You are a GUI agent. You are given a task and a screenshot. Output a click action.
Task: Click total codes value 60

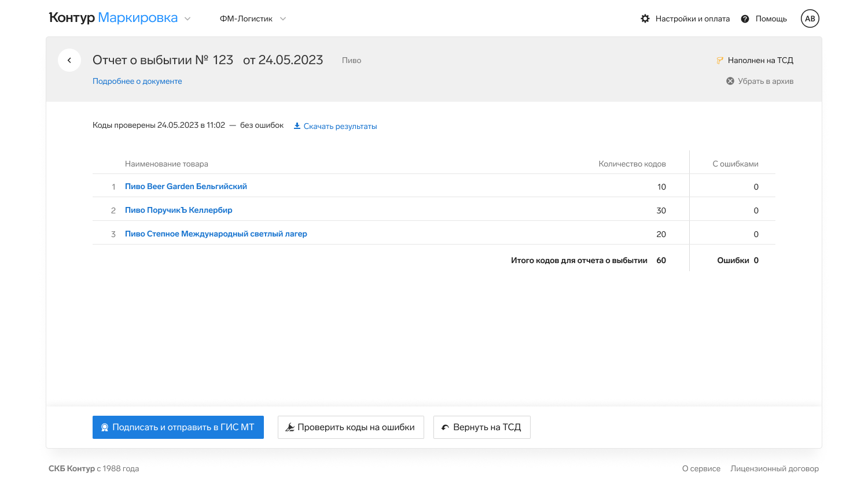click(x=661, y=260)
